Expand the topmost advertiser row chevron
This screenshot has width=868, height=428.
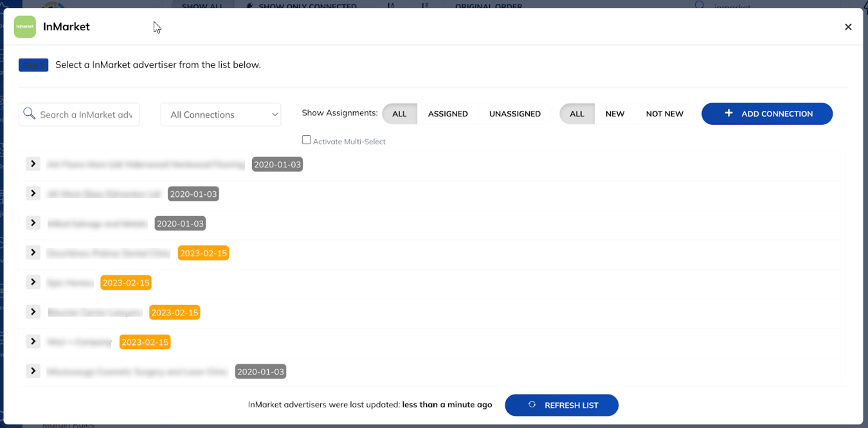click(x=33, y=163)
